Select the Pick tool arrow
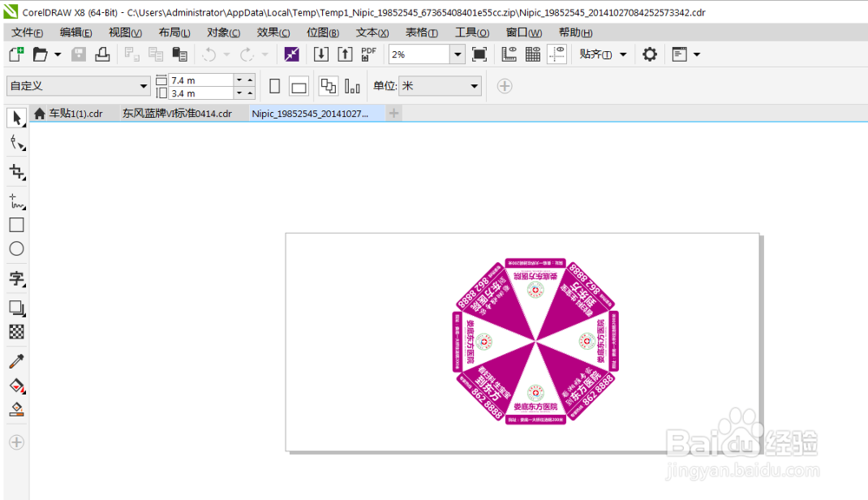 click(16, 118)
